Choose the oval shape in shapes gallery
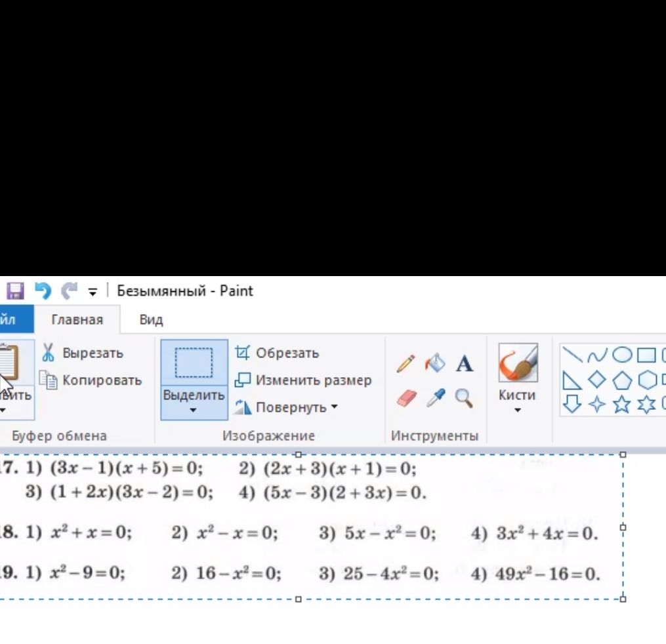 point(622,355)
